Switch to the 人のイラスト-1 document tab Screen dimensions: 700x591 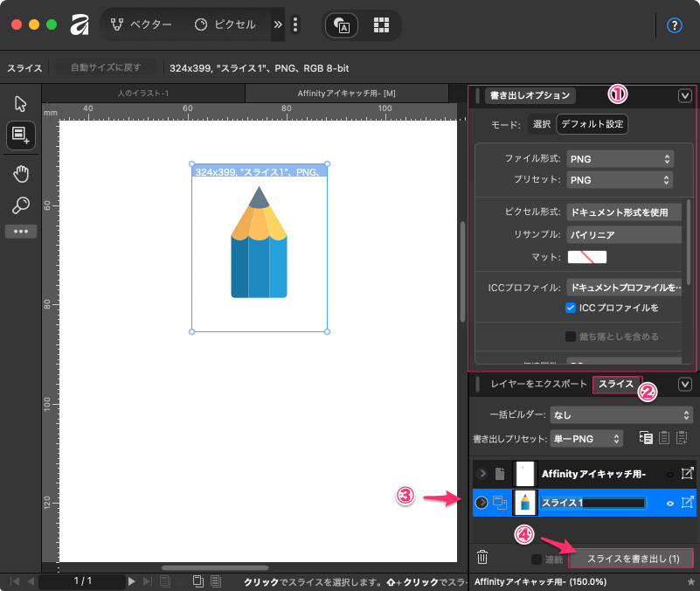pos(142,93)
